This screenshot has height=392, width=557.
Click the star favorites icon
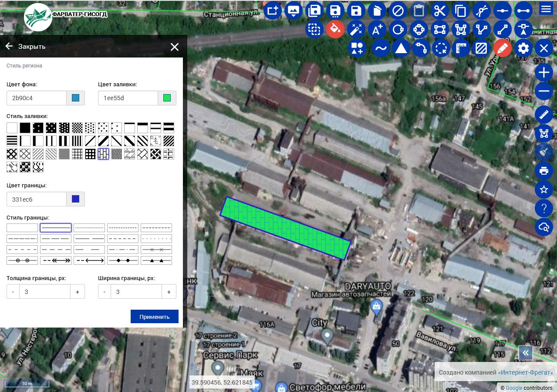pos(543,189)
